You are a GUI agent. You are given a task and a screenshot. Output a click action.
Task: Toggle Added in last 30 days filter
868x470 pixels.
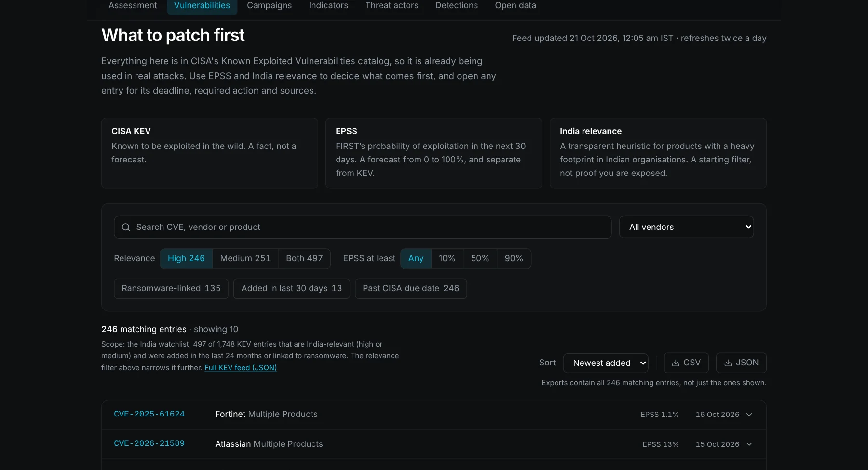pyautogui.click(x=292, y=288)
